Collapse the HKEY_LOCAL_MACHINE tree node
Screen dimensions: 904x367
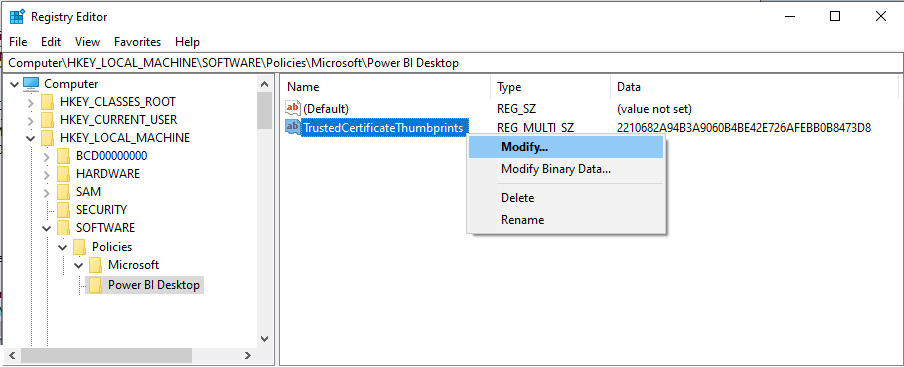pos(31,138)
